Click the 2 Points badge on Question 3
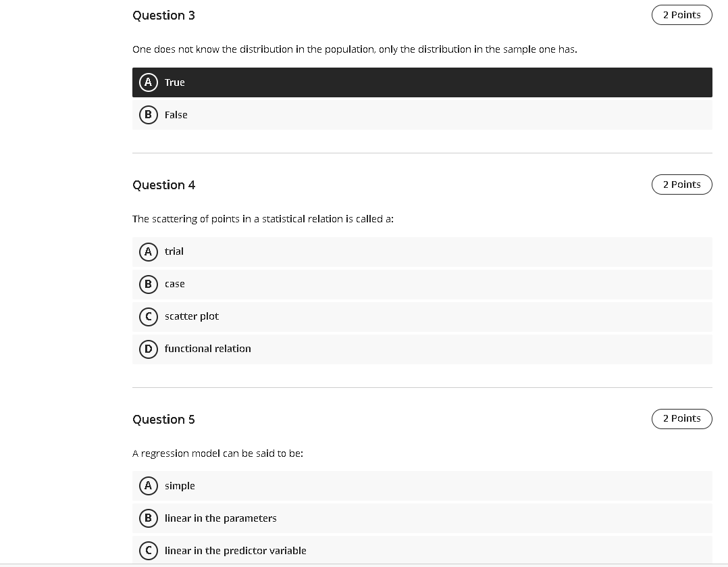 [681, 14]
